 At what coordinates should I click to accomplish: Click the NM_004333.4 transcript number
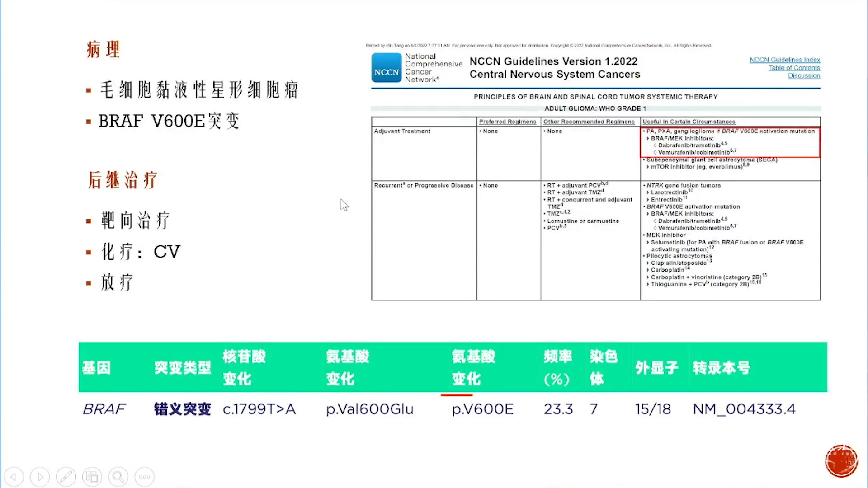pos(744,409)
